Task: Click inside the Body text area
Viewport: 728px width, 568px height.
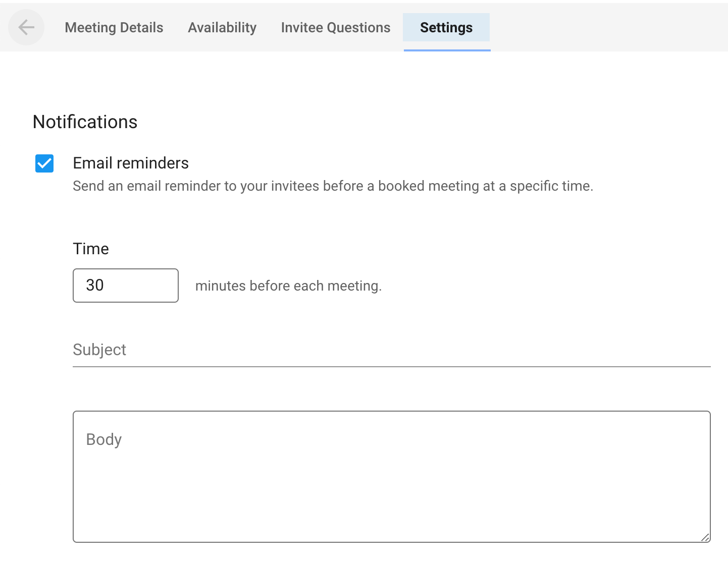Action: coord(392,477)
